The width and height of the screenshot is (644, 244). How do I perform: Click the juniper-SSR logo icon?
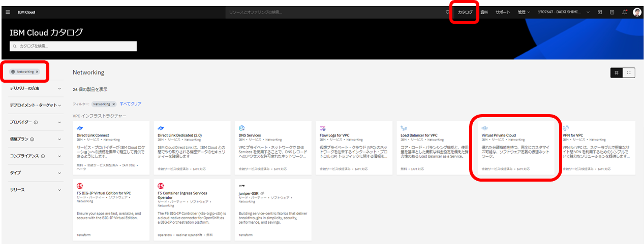click(242, 185)
